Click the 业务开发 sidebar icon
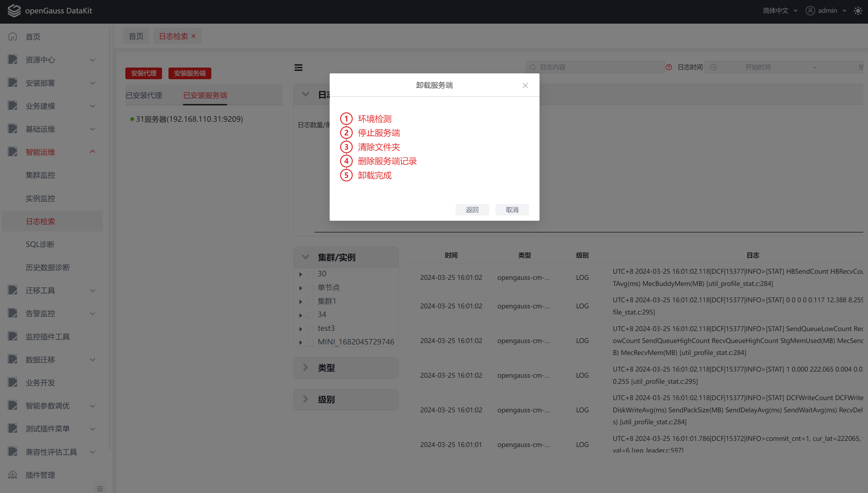This screenshot has width=868, height=493. pos(13,382)
